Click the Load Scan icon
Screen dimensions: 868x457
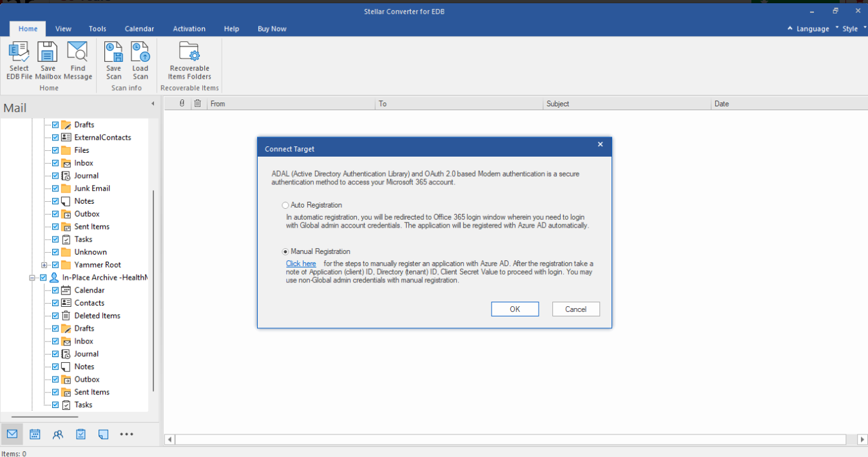pyautogui.click(x=140, y=53)
